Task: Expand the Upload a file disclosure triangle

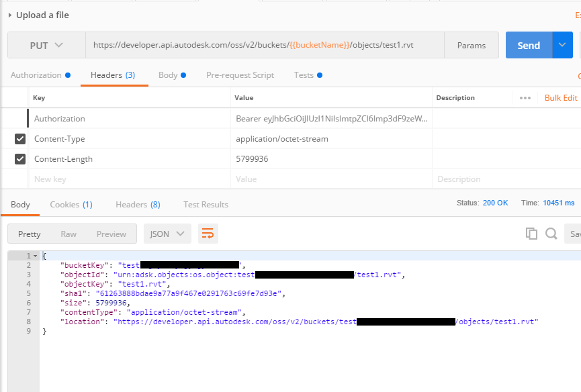Action: point(10,15)
